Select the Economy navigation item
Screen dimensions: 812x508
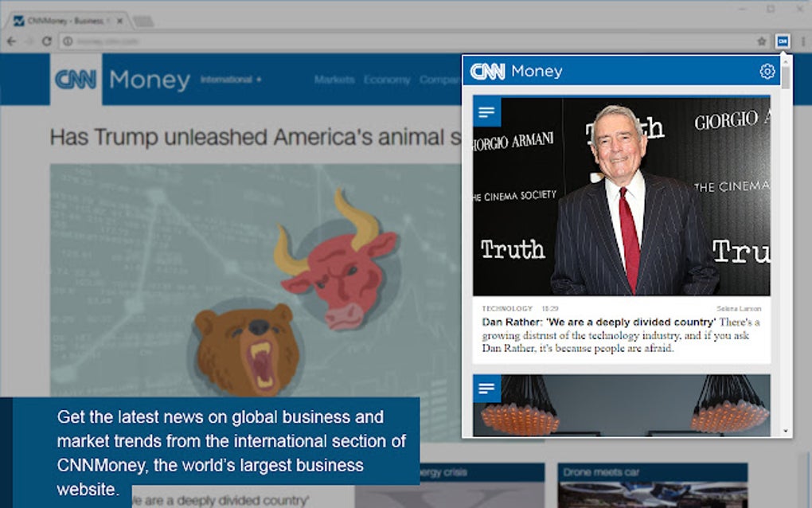388,80
